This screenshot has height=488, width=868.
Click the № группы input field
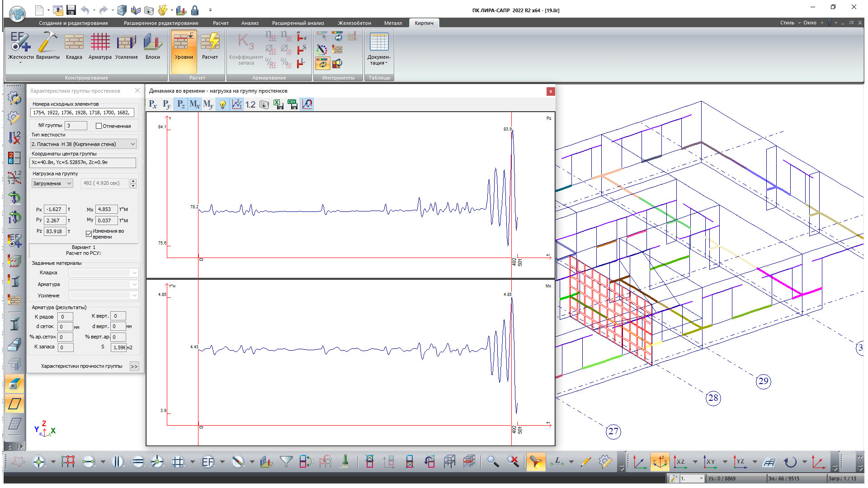click(76, 126)
